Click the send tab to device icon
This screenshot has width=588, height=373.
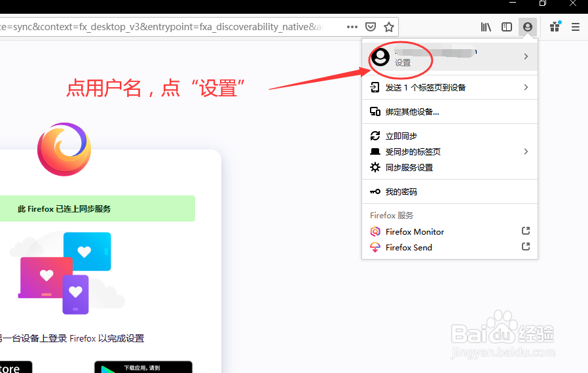(375, 87)
